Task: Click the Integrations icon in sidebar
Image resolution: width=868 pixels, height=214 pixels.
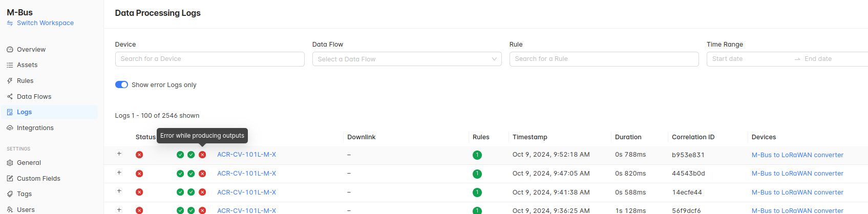Action: [x=10, y=128]
